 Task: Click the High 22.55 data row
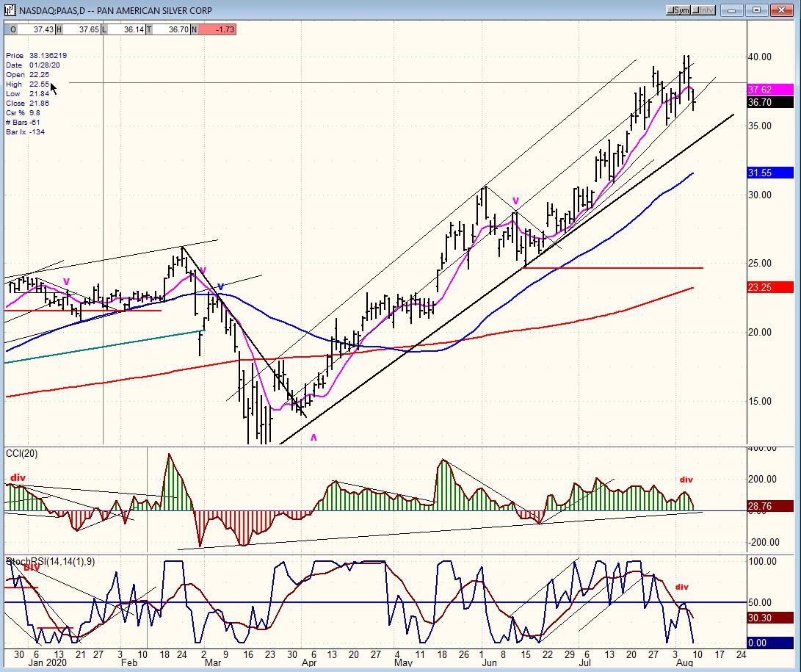28,84
